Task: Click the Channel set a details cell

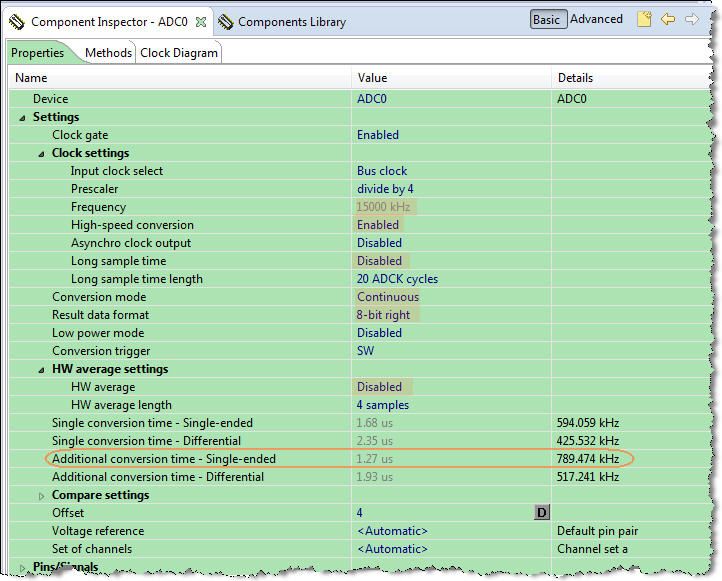Action: (x=592, y=548)
